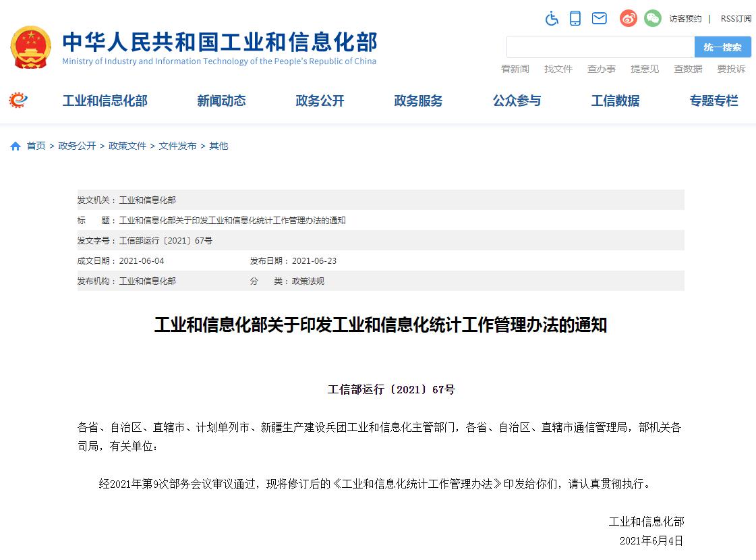756x560 pixels.
Task: Click the gear logo beside navigation menu
Action: [x=18, y=101]
